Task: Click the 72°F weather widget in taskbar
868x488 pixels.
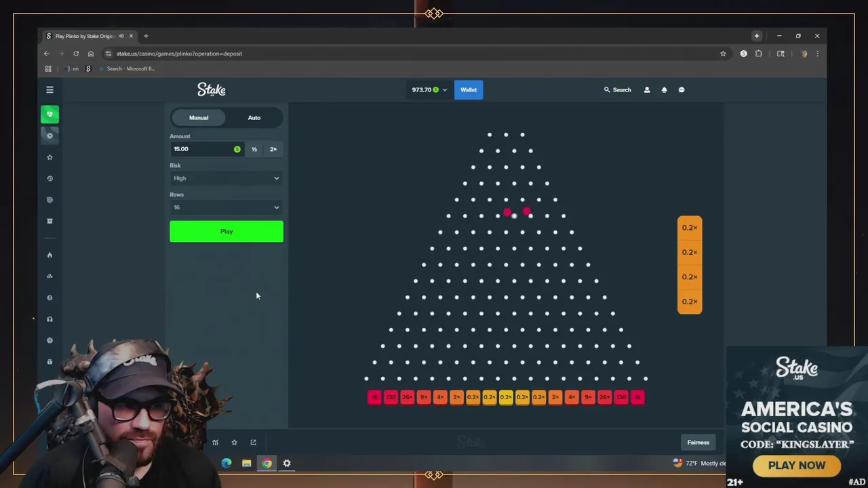Action: [x=698, y=464]
